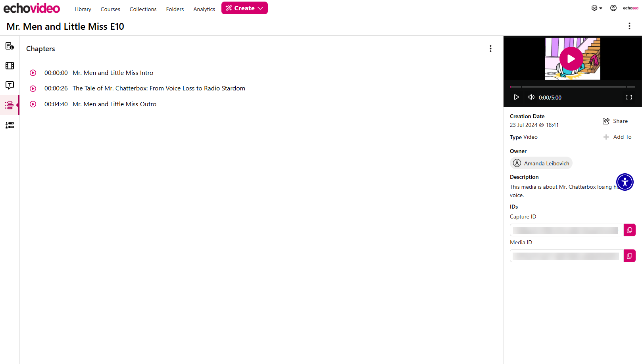This screenshot has width=642, height=364.
Task: Open the video editor film-strip icon
Action: pos(10,66)
